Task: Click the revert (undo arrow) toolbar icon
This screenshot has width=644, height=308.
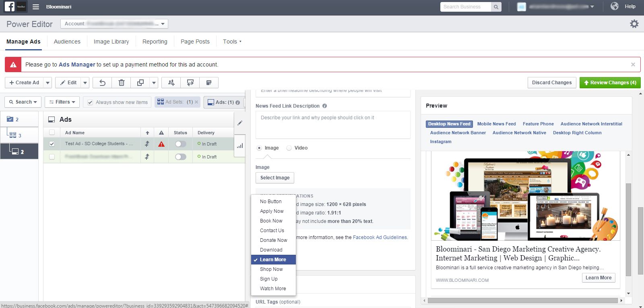Action: click(102, 83)
